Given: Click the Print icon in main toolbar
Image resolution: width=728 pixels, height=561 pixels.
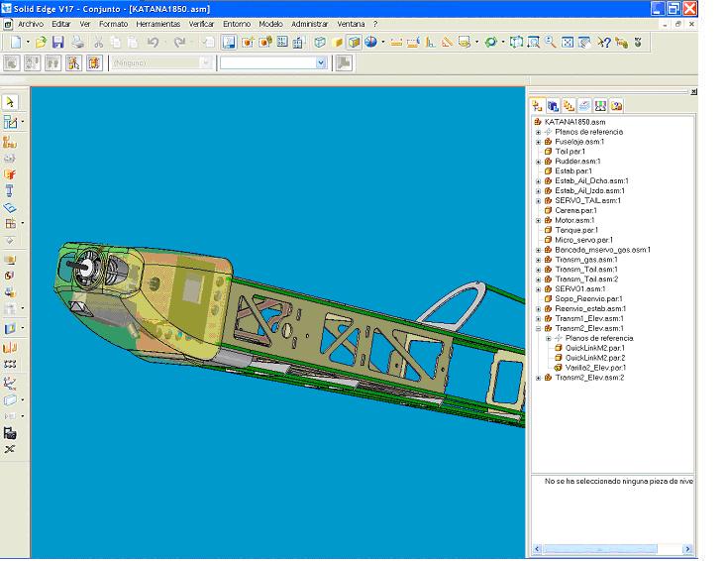Looking at the screenshot, I should (77, 43).
